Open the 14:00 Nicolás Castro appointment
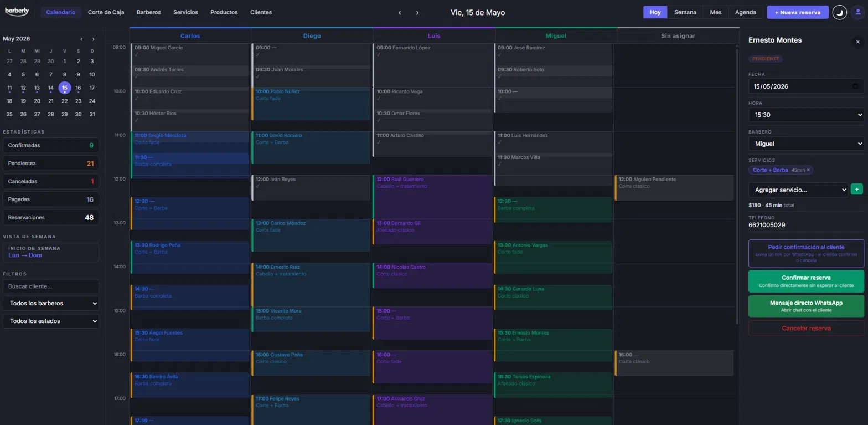The height and width of the screenshot is (425, 868). pos(432,276)
